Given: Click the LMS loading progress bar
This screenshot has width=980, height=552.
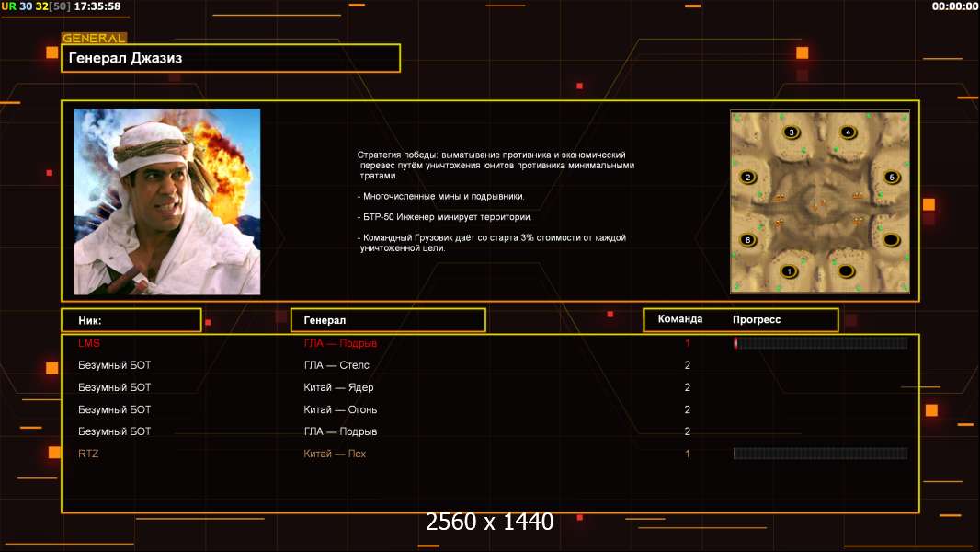Looking at the screenshot, I should [820, 343].
